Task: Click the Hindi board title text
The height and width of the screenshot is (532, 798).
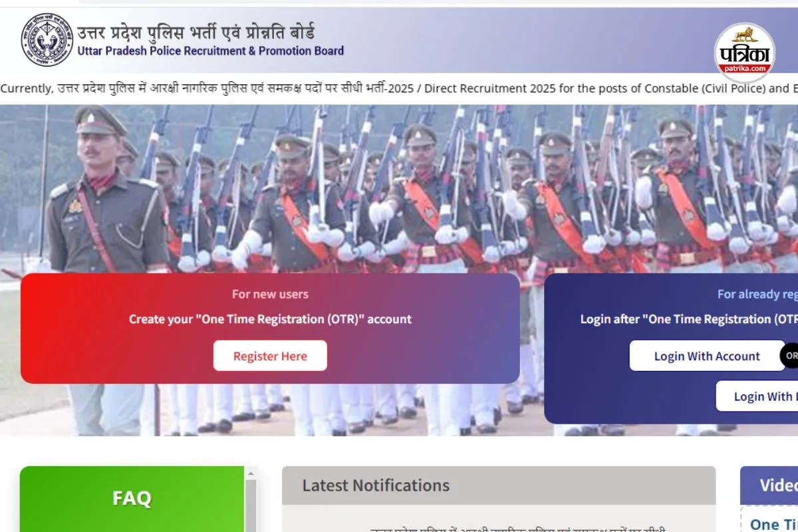Action: click(x=196, y=31)
